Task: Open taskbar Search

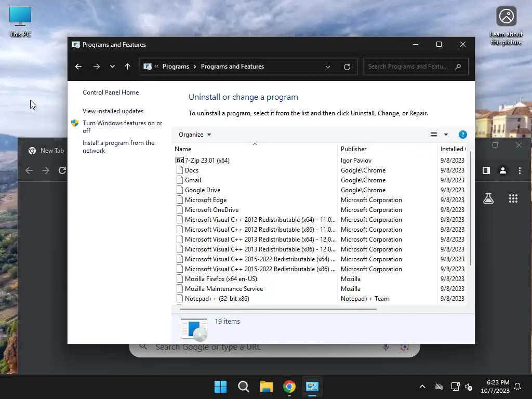Action: point(244,387)
